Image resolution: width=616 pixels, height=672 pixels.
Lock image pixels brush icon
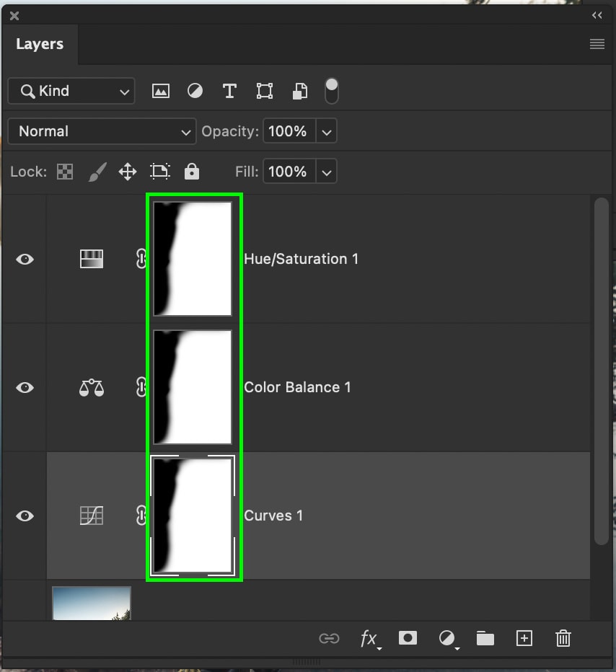click(x=97, y=172)
